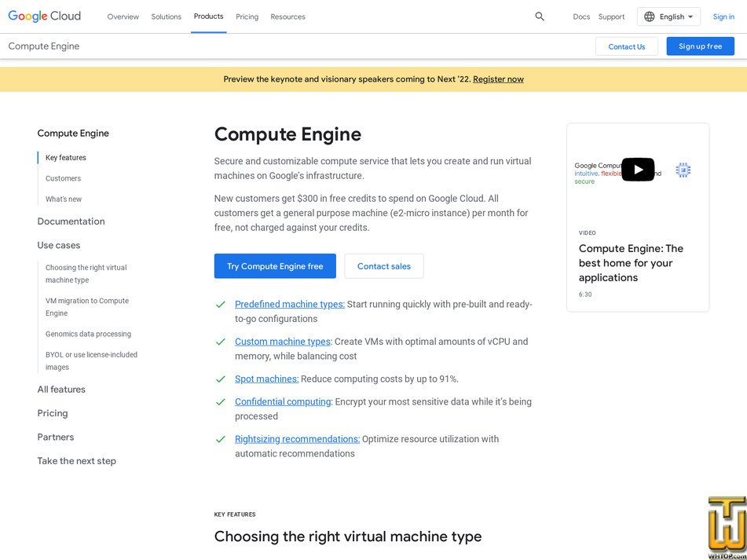Click the Sign up free button
This screenshot has height=560, width=747.
tap(700, 46)
